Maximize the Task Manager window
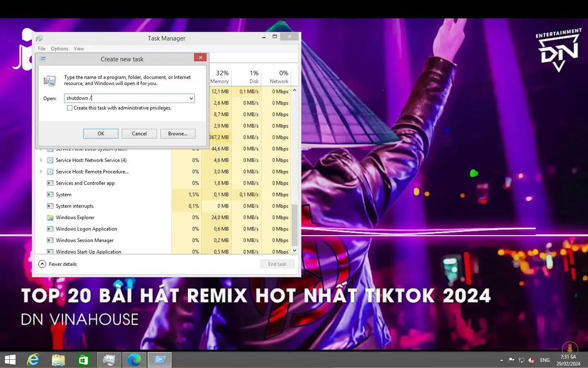Viewport: 588px width, 368px height. pyautogui.click(x=275, y=37)
